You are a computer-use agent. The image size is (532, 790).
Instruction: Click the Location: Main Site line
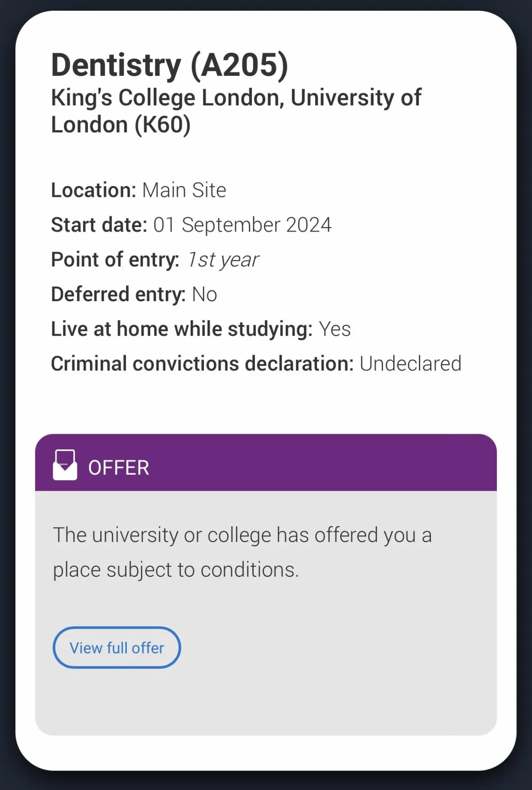coord(139,190)
